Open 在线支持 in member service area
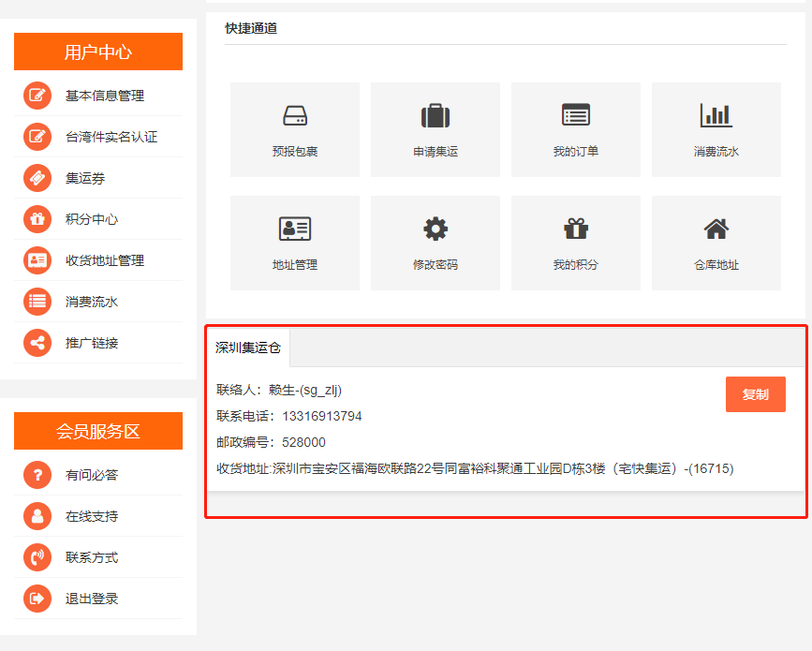 [92, 516]
